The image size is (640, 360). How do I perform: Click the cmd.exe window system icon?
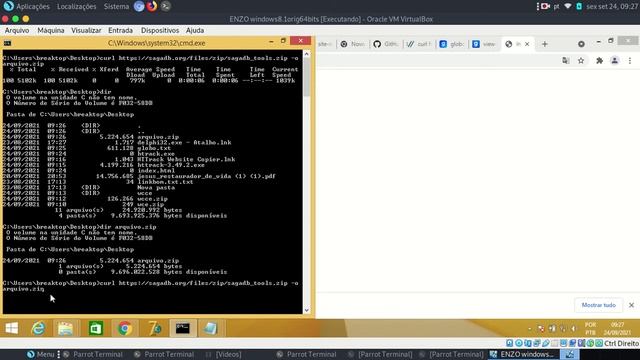tap(7, 43)
